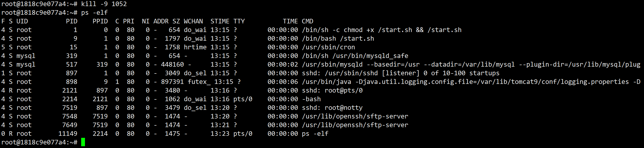The image size is (644, 148).
Task: Click the PPID column header
Action: (x=100, y=21)
